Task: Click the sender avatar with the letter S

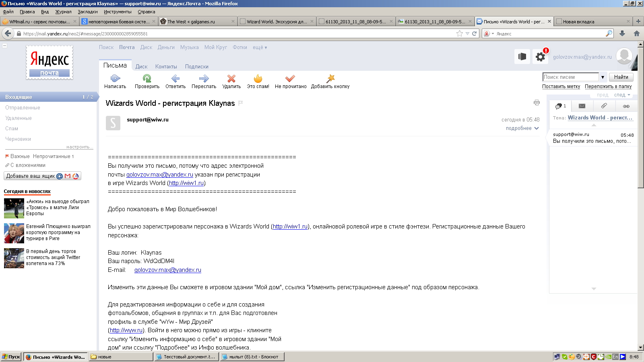Action: (x=113, y=123)
